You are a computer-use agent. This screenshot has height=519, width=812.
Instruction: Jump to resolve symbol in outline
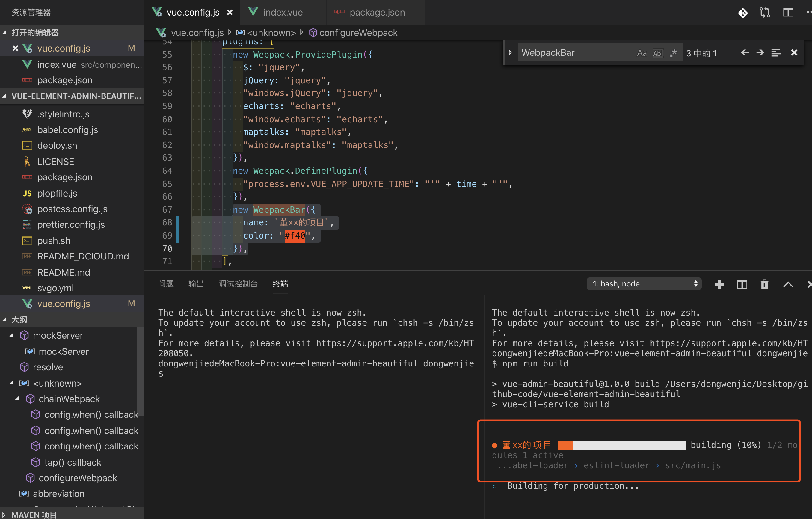coord(48,367)
